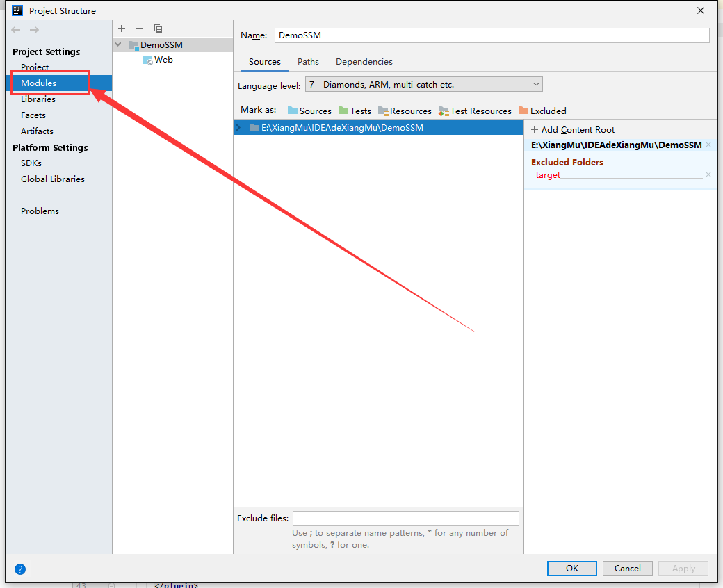Click the Apply button
The width and height of the screenshot is (723, 588).
tap(683, 568)
